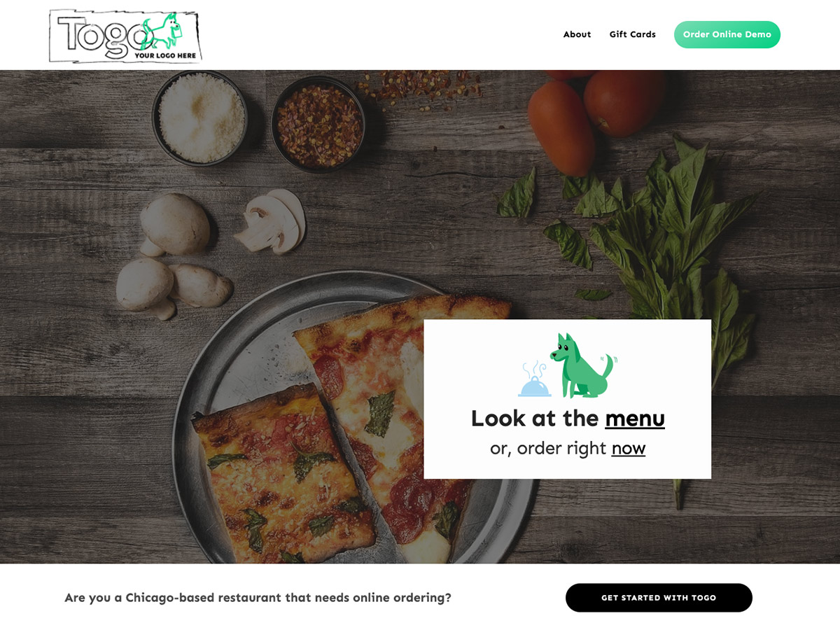The image size is (840, 630).
Task: Click the bowl of red chili flakes
Action: (x=318, y=122)
